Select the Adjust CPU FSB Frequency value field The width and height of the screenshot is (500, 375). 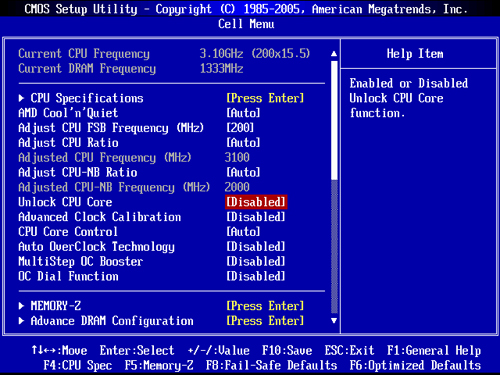240,128
